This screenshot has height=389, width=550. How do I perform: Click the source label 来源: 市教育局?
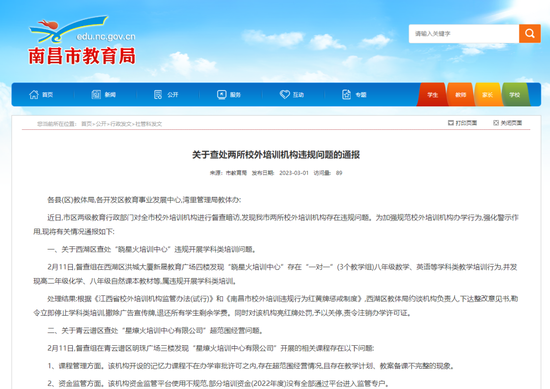click(x=228, y=173)
